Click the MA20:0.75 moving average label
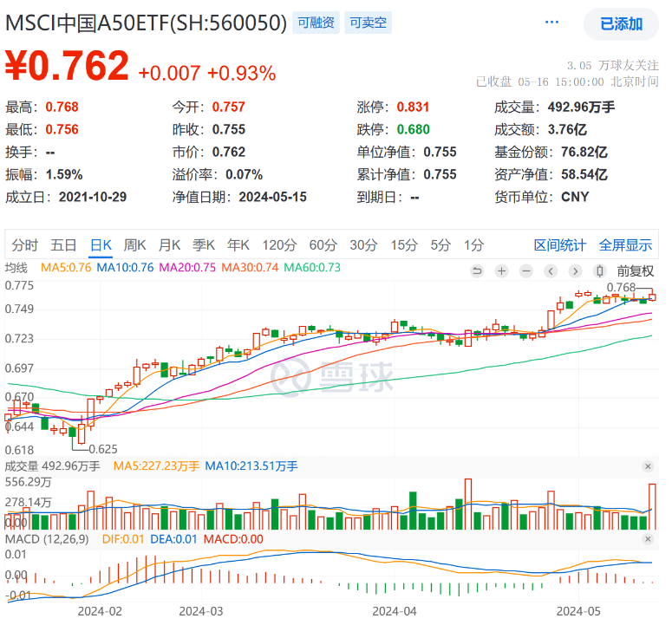This screenshot has width=672, height=625. [x=187, y=267]
